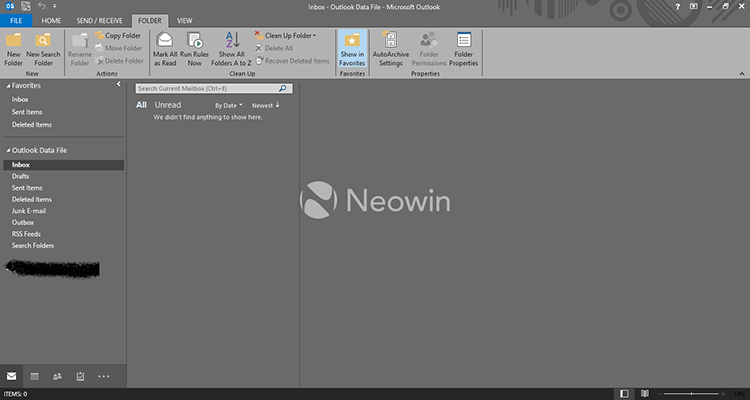Open Folder Permissions
Image resolution: width=750 pixels, height=400 pixels.
[x=429, y=49]
